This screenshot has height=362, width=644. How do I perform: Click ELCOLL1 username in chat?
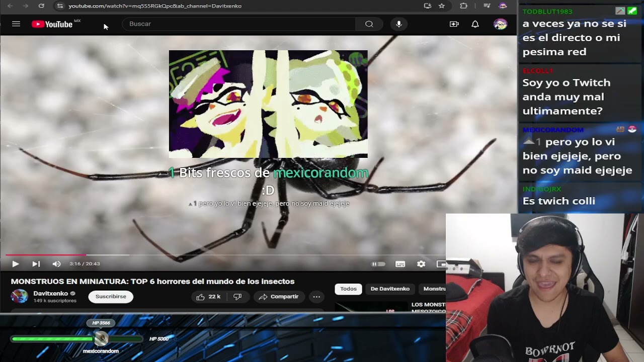[x=537, y=71]
